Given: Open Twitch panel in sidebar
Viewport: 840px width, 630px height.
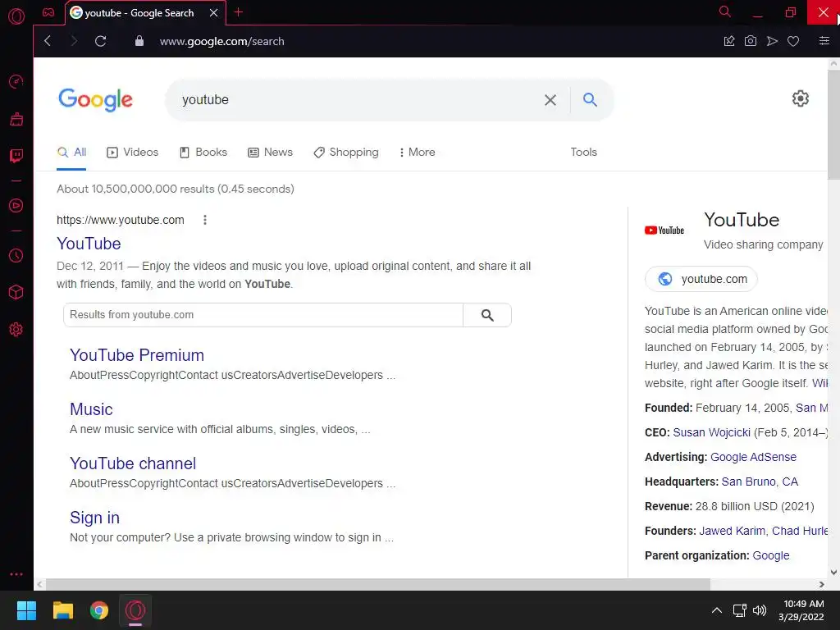Looking at the screenshot, I should (x=16, y=156).
